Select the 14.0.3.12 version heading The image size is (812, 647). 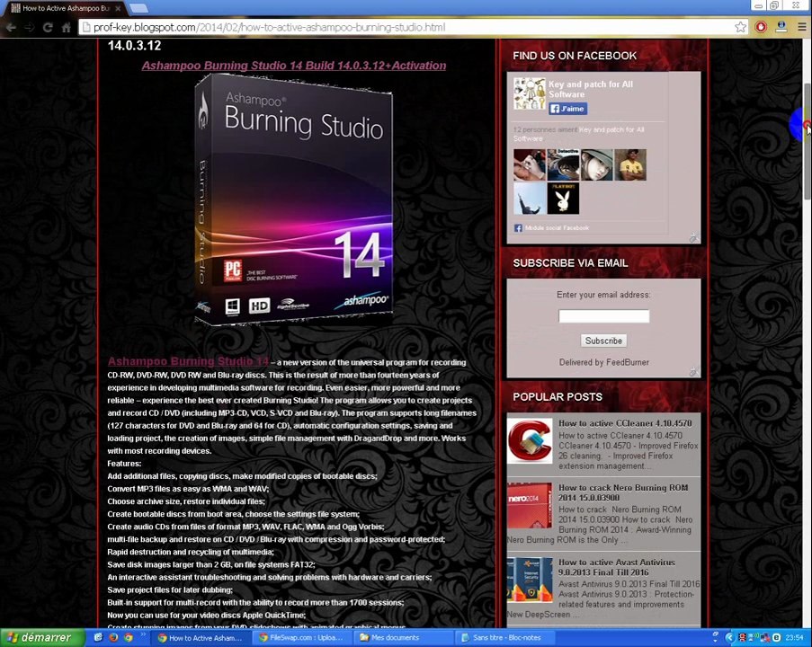(x=134, y=46)
